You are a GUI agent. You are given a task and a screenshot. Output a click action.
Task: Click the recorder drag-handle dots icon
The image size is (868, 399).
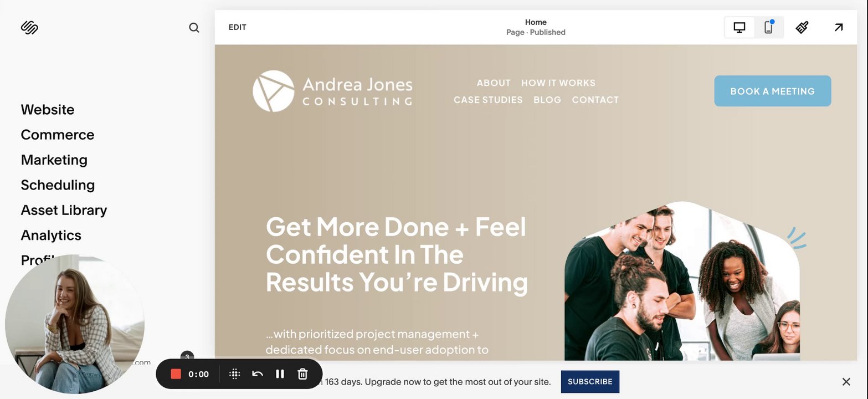[x=234, y=374]
